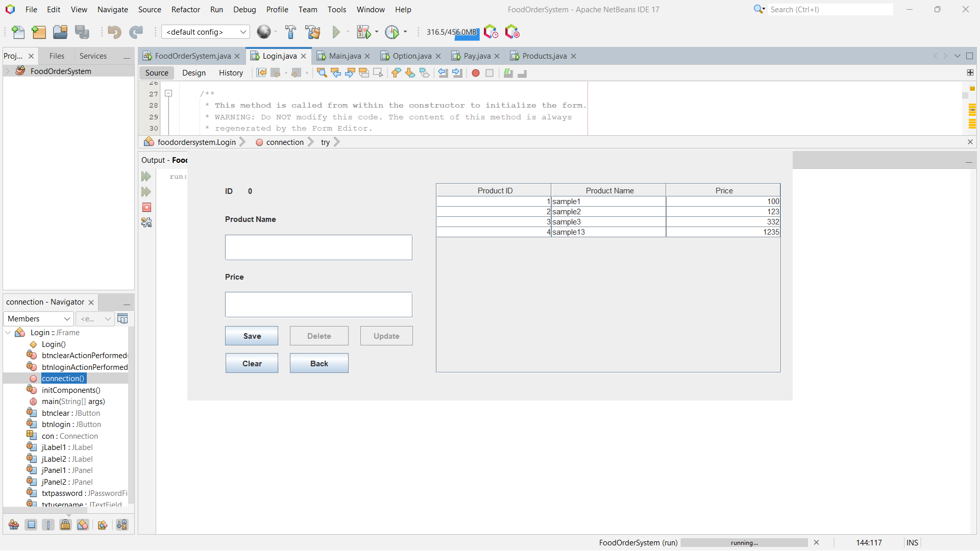Image resolution: width=980 pixels, height=551 pixels.
Task: Open the default config dropdown
Action: point(243,32)
